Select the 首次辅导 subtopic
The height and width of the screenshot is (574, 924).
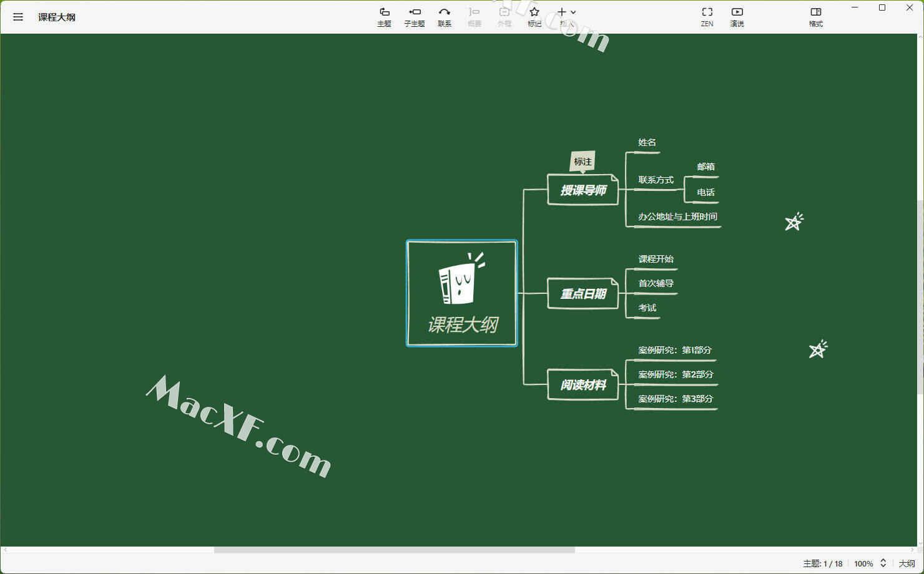point(656,284)
